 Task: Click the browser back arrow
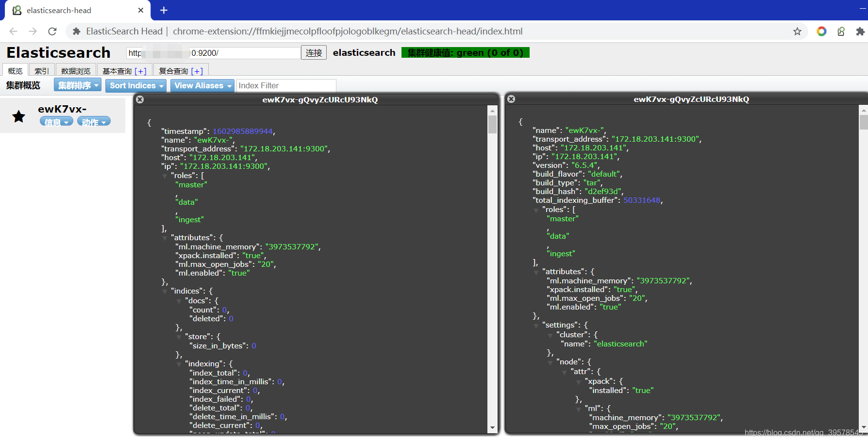pyautogui.click(x=13, y=32)
